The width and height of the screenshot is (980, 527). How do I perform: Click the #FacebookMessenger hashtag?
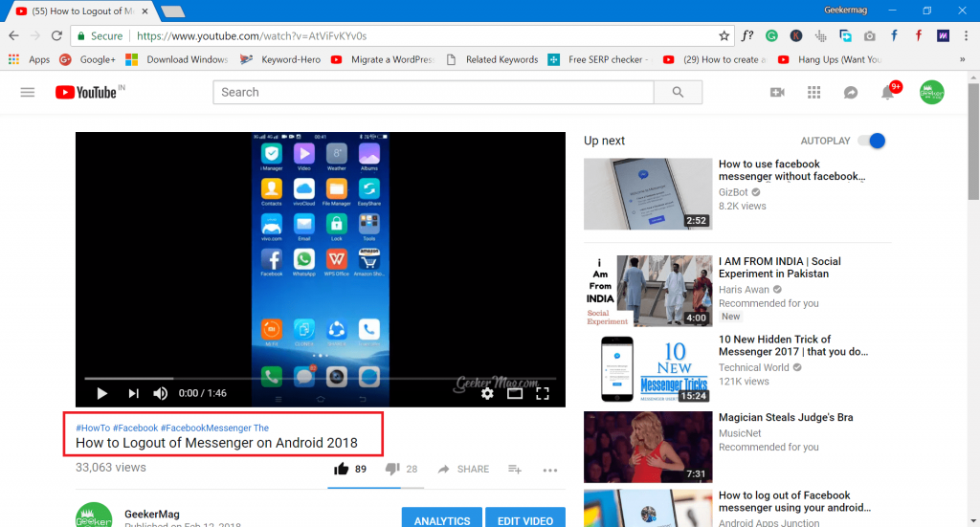coord(206,428)
